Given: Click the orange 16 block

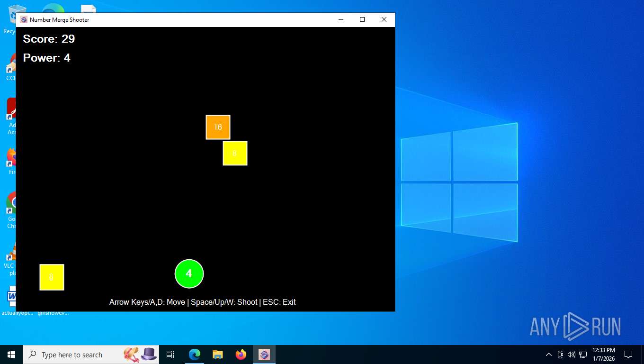Looking at the screenshot, I should pyautogui.click(x=218, y=127).
